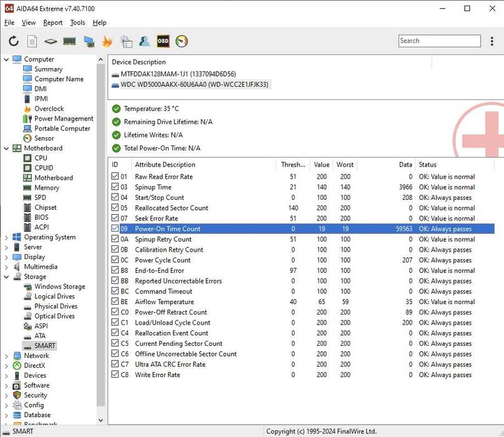Open the Overclock page in the tree
This screenshot has width=504, height=437.
(x=49, y=109)
